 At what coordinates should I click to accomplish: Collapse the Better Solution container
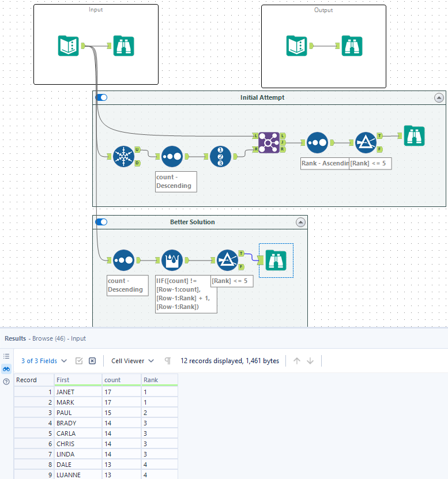[301, 222]
